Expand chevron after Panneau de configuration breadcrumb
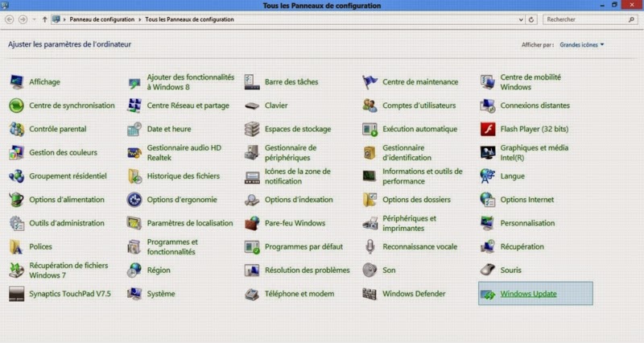Image resolution: width=644 pixels, height=343 pixels. pos(139,19)
